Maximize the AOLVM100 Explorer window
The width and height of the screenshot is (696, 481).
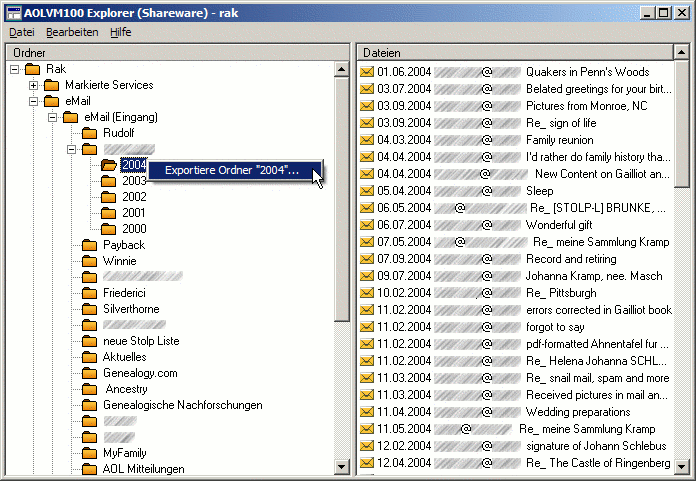[664, 13]
